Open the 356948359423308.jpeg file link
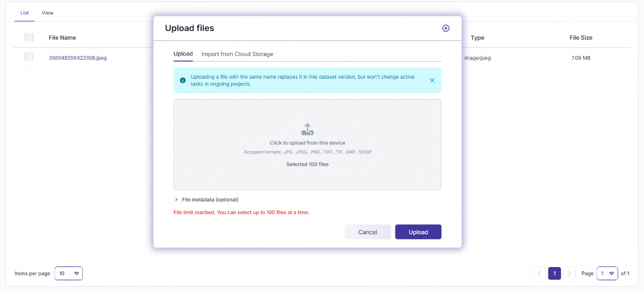The image size is (644, 291). pyautogui.click(x=77, y=58)
